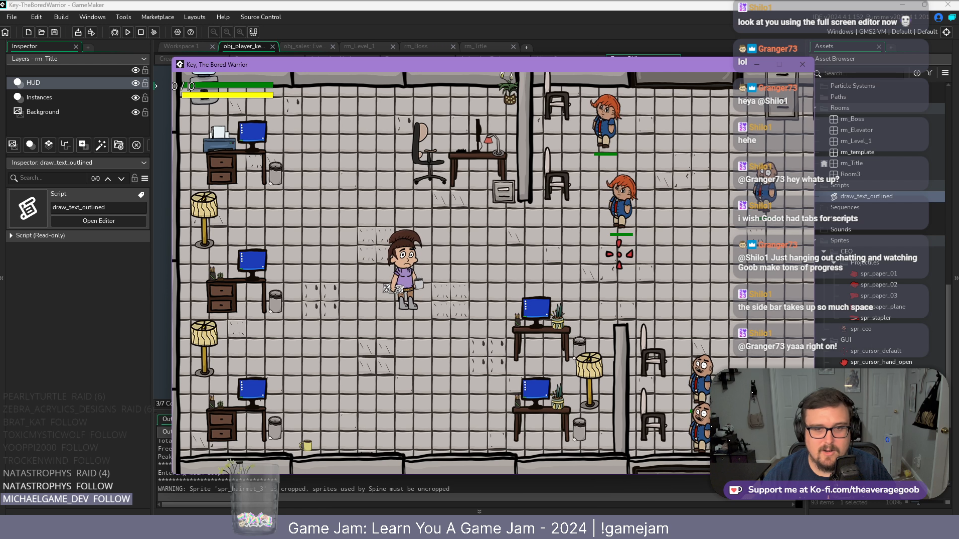This screenshot has width=959, height=539.
Task: Close the Inspector tab
Action: (x=76, y=46)
